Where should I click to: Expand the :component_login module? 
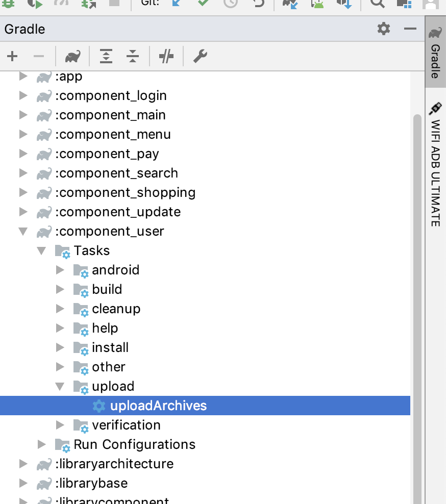click(x=23, y=95)
